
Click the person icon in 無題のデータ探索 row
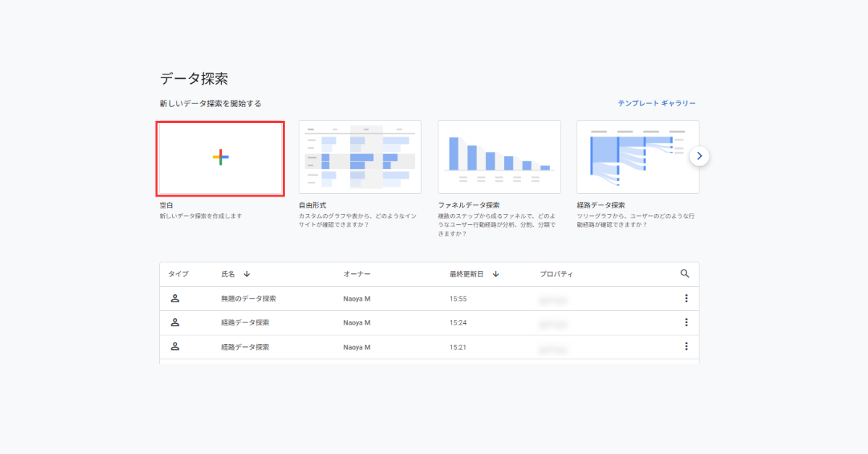point(174,299)
